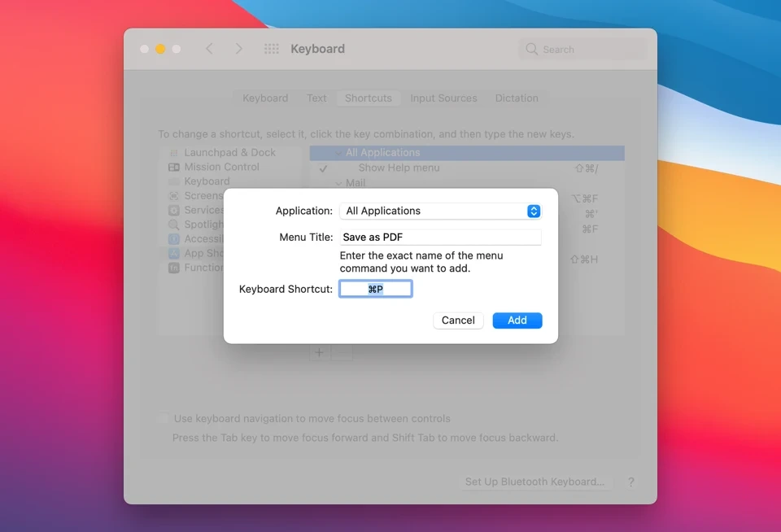Screen dimensions: 781x532
Task: Click the Search magnifier icon
Action: point(531,49)
